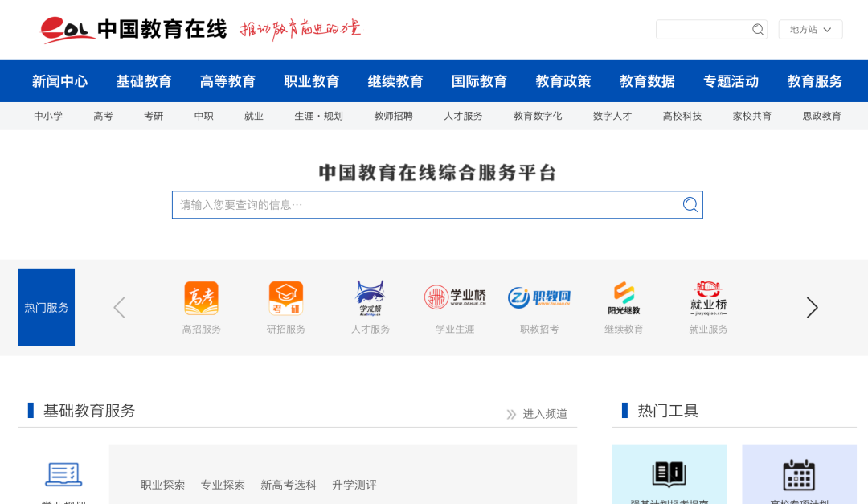Open the 专题活动 menu
The image size is (868, 504).
tap(731, 81)
